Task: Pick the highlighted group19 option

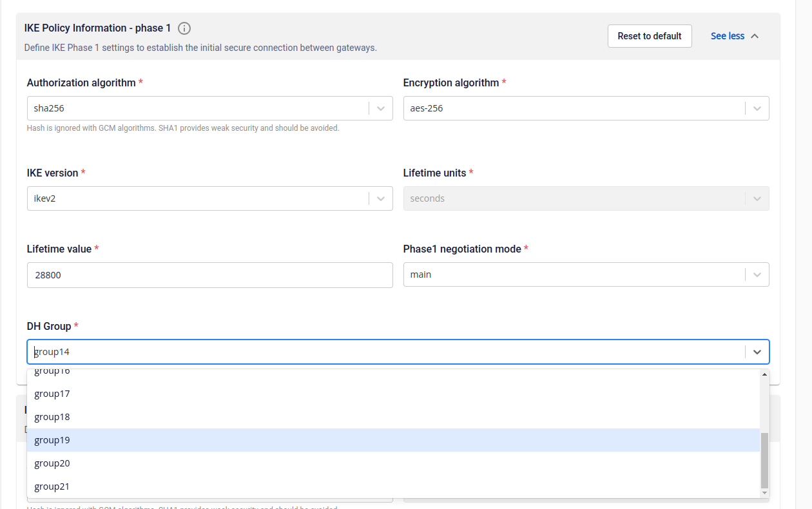Action: 52,440
